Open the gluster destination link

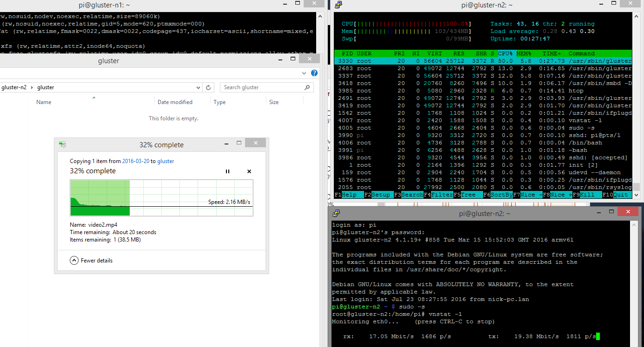[166, 161]
